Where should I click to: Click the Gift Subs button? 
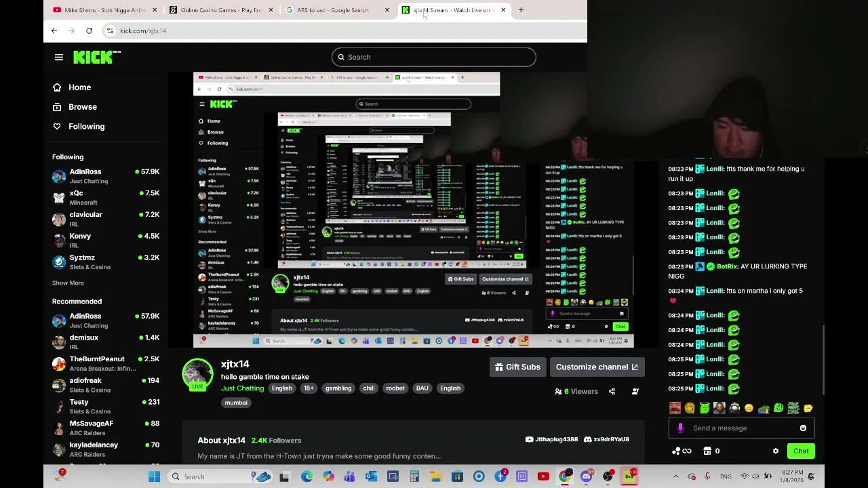518,367
